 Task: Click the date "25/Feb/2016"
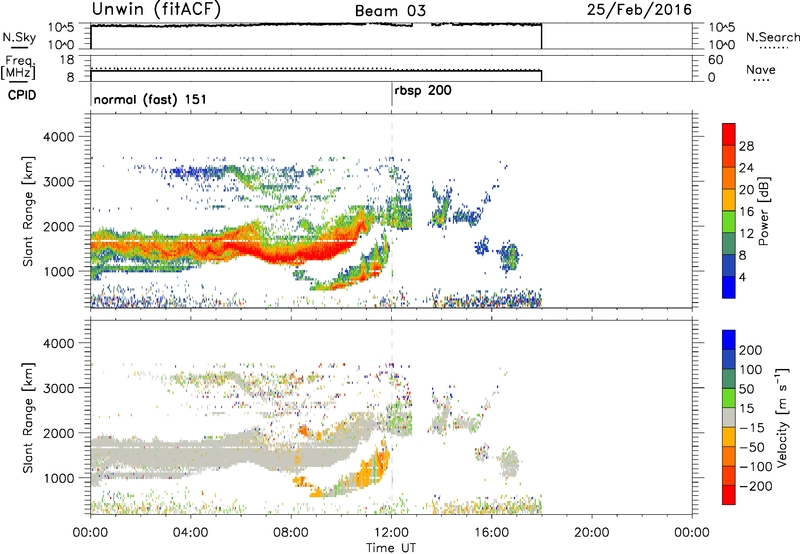[639, 10]
